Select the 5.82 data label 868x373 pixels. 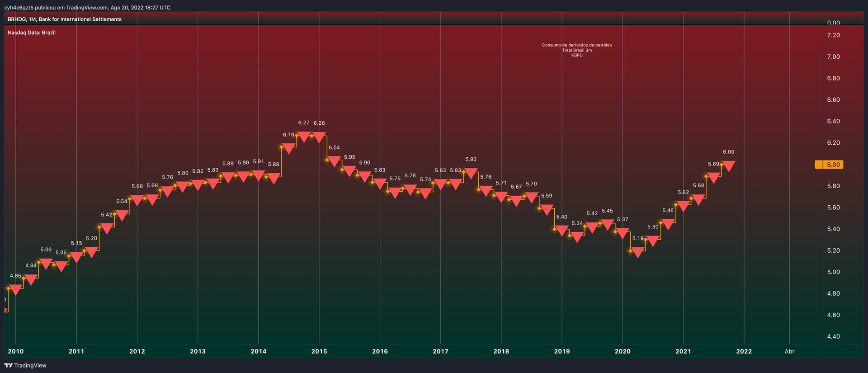coord(198,172)
